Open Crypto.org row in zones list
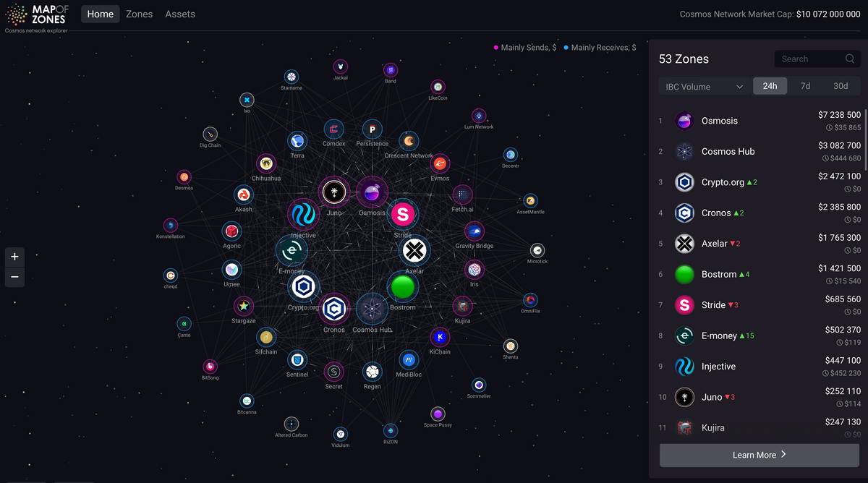 click(759, 182)
